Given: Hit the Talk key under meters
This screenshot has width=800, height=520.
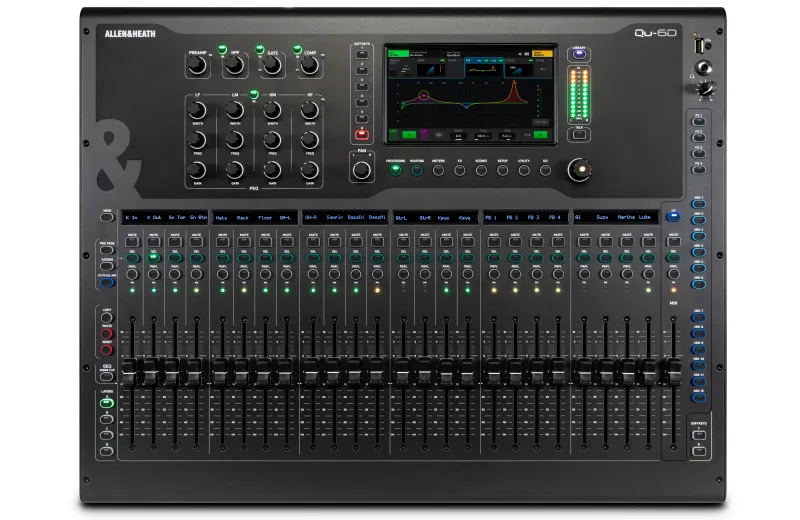Looking at the screenshot, I should click(579, 135).
